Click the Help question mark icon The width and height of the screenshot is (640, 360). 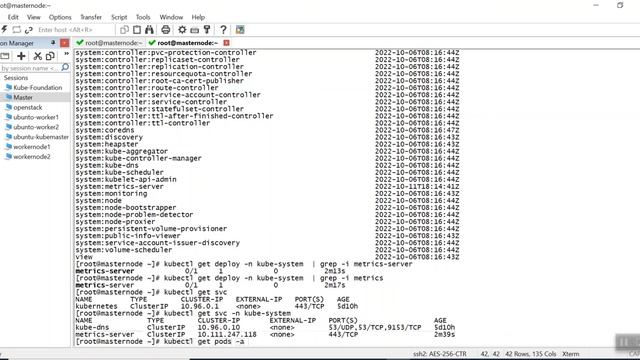click(x=223, y=29)
